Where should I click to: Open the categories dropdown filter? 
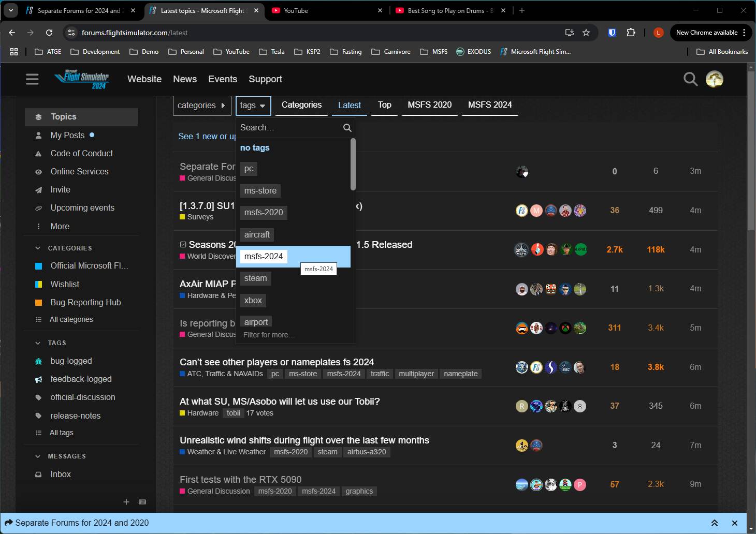click(202, 106)
